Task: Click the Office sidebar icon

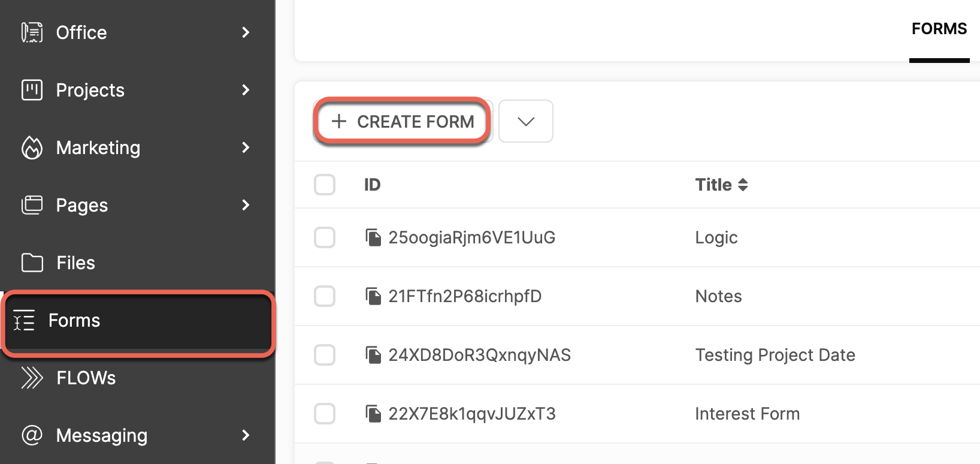Action: point(32,32)
